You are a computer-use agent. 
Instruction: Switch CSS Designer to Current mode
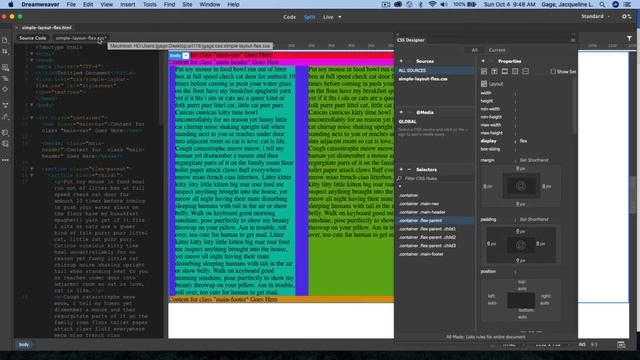coord(497,50)
